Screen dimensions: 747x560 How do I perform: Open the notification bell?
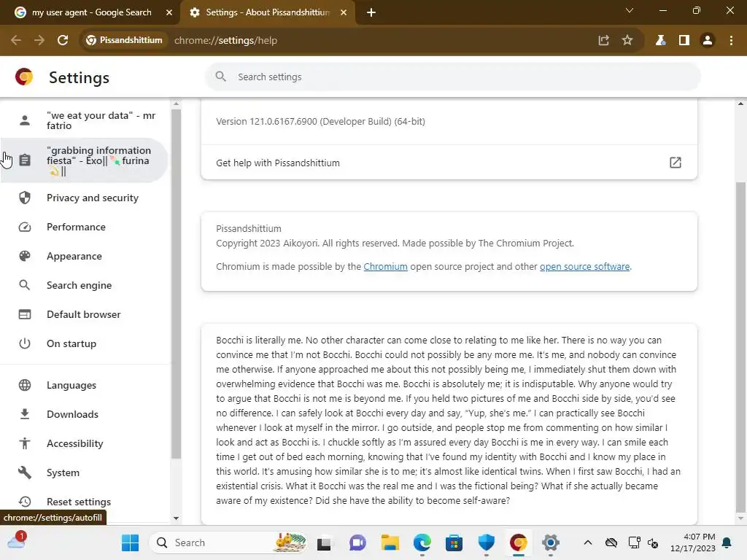[x=727, y=542]
